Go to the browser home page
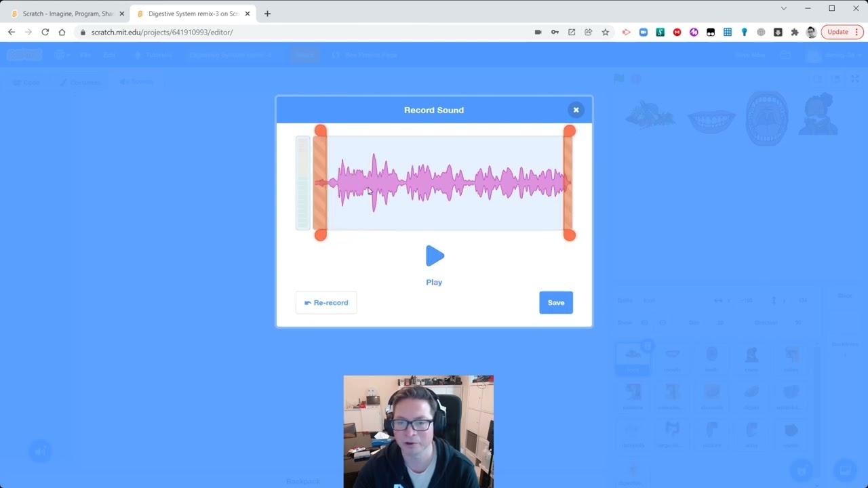Screen dimensions: 868x488 click(62, 32)
